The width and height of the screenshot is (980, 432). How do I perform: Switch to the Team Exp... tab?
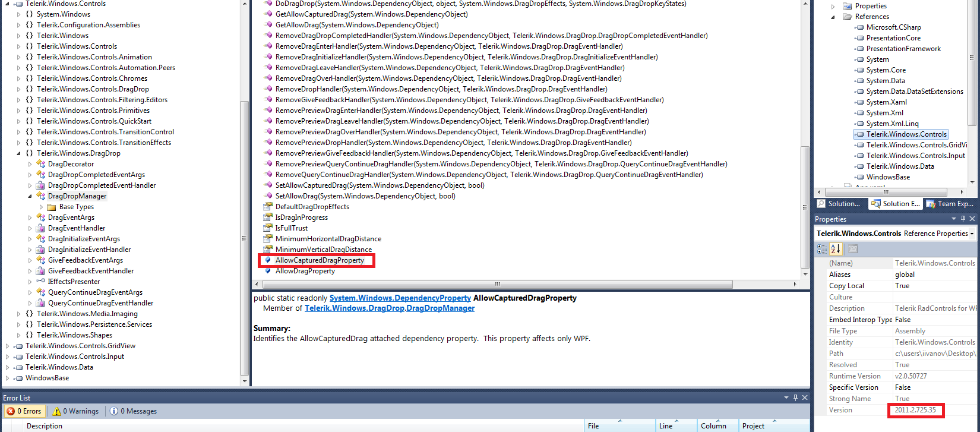(x=950, y=204)
